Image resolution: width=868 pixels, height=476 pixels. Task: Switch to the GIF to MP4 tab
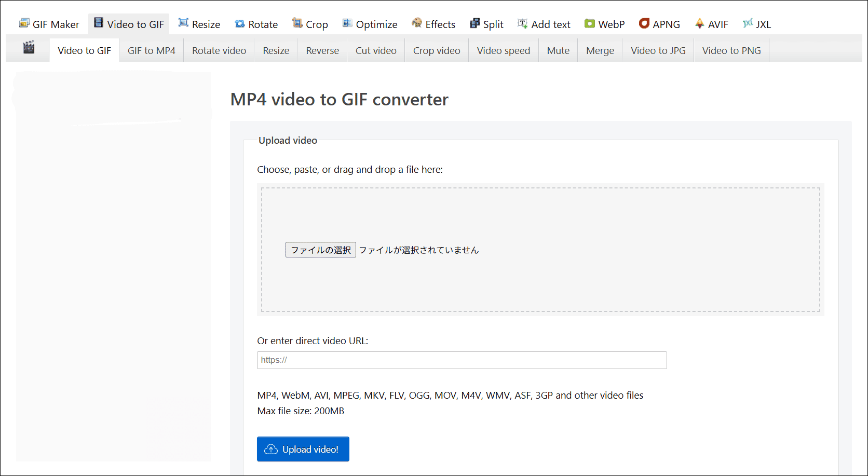[152, 50]
